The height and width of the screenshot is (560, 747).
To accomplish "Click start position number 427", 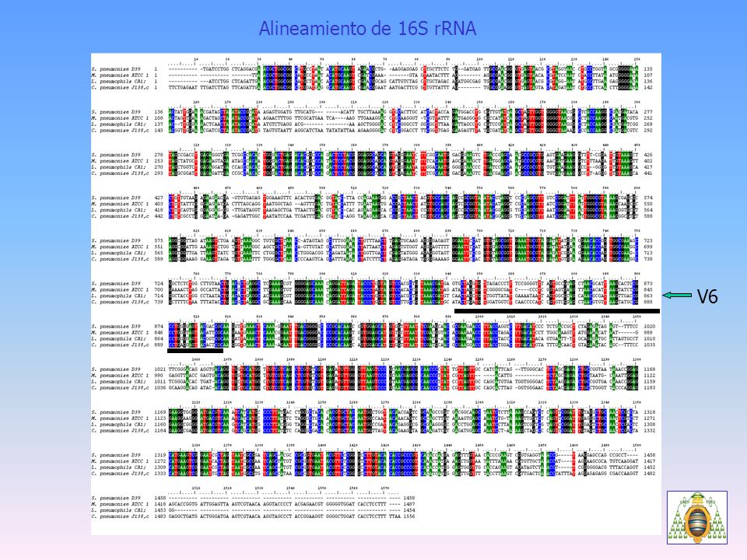I will coord(159,198).
